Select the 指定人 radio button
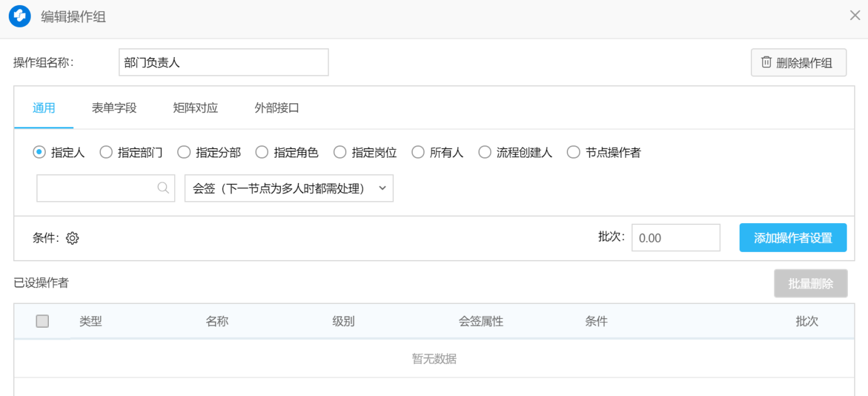The height and width of the screenshot is (396, 868). (x=39, y=152)
